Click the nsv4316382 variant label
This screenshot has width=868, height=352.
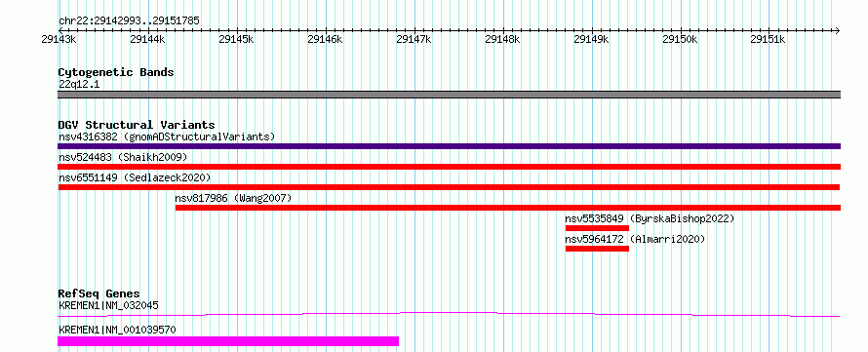click(x=167, y=137)
